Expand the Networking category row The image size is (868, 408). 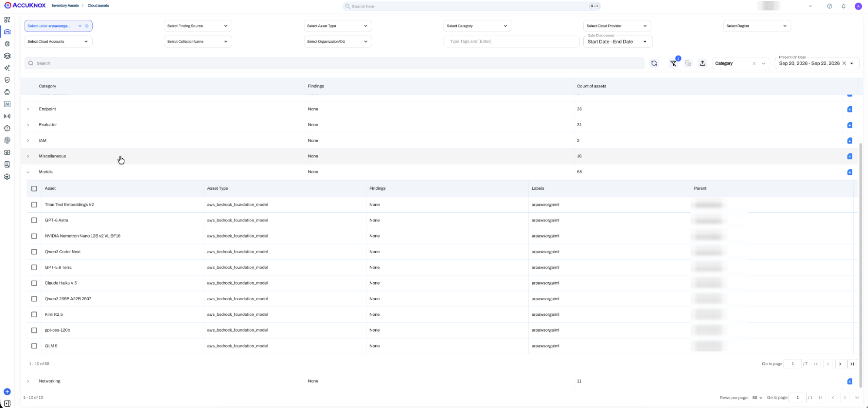28,381
